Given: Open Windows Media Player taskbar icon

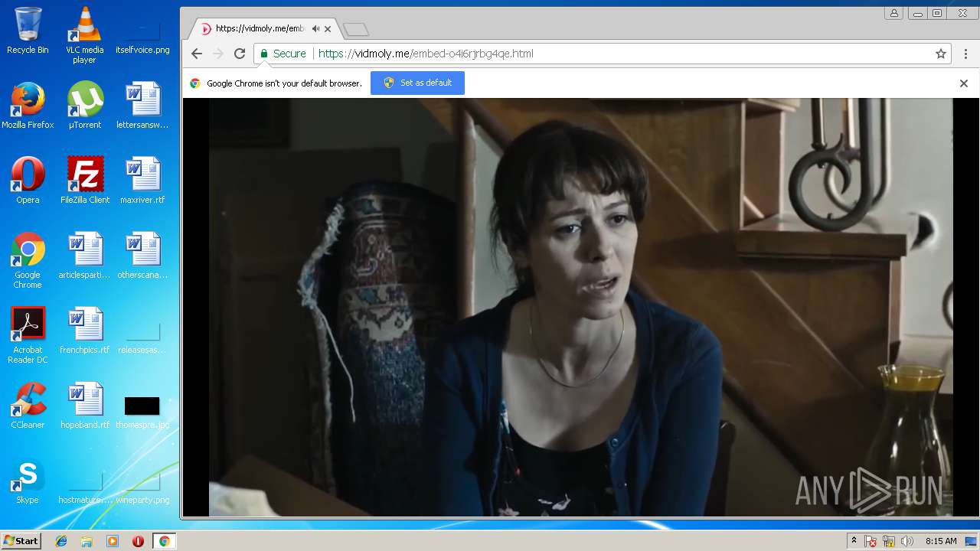Looking at the screenshot, I should [x=113, y=541].
